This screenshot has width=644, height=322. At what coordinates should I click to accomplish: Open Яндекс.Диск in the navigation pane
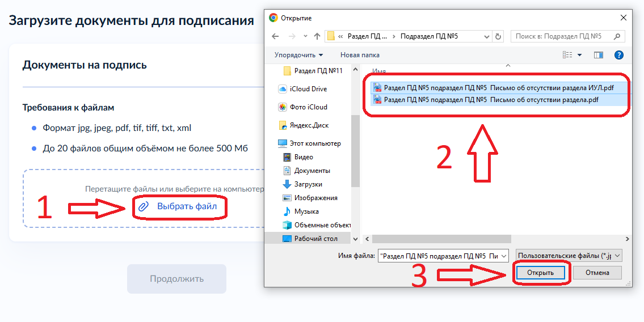click(309, 125)
